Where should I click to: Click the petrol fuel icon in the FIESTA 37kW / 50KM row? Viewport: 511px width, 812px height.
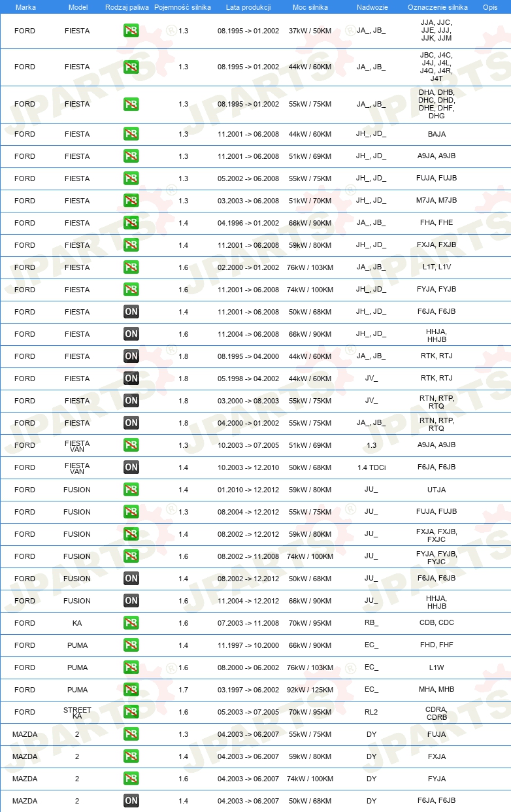click(131, 31)
